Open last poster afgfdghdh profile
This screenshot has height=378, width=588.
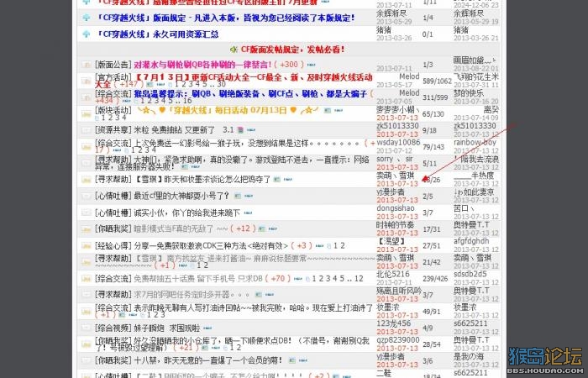click(471, 241)
